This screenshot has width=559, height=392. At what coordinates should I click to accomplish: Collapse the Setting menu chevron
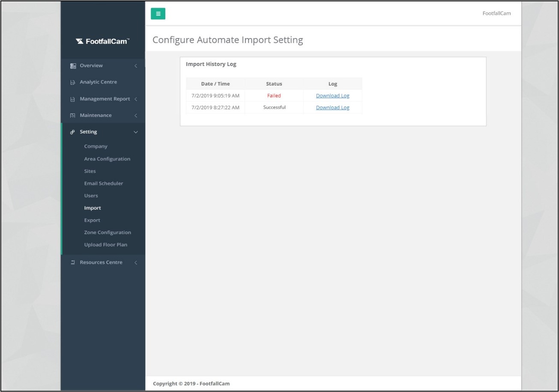tap(136, 132)
